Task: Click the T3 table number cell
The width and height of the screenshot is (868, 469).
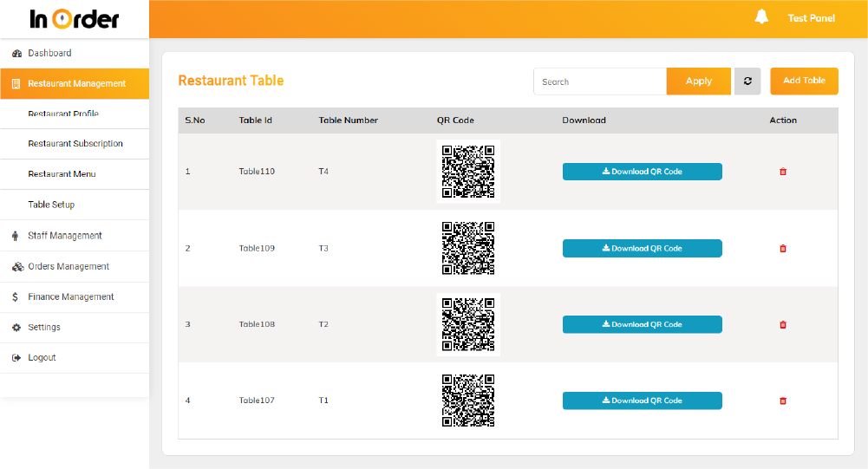Action: [323, 249]
